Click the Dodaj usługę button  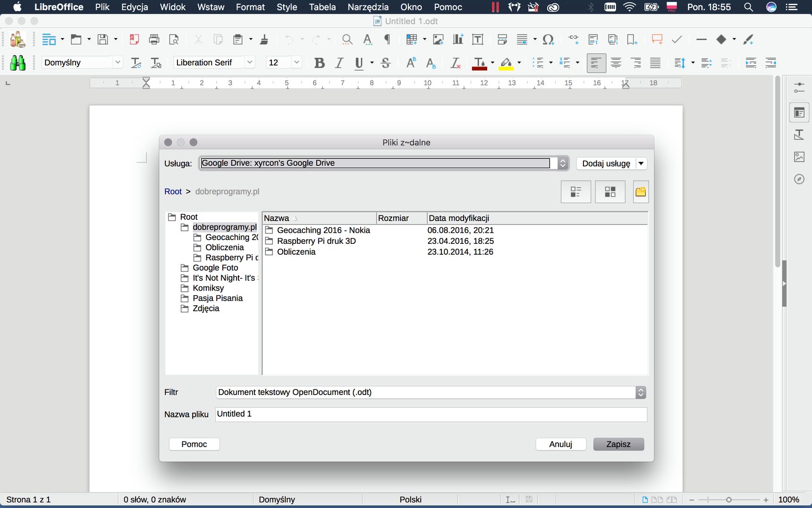pos(606,164)
